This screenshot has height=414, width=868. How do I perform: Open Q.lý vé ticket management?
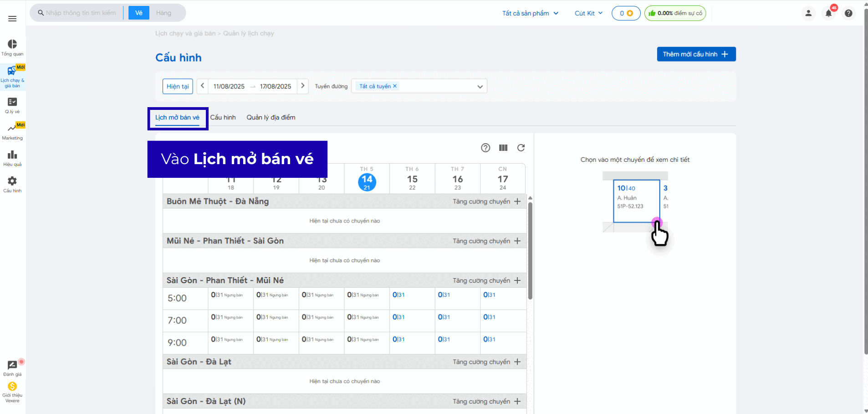coord(12,105)
